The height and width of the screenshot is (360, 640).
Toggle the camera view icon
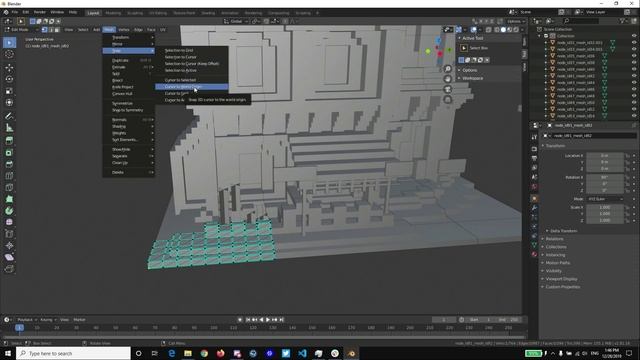(x=448, y=89)
